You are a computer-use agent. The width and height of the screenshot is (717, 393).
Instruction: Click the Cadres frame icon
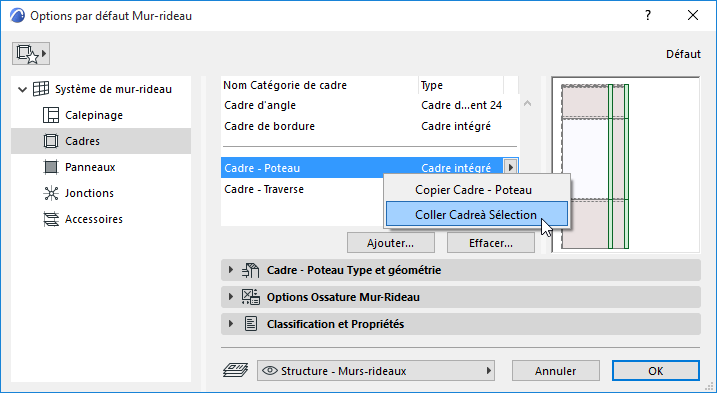click(x=51, y=141)
